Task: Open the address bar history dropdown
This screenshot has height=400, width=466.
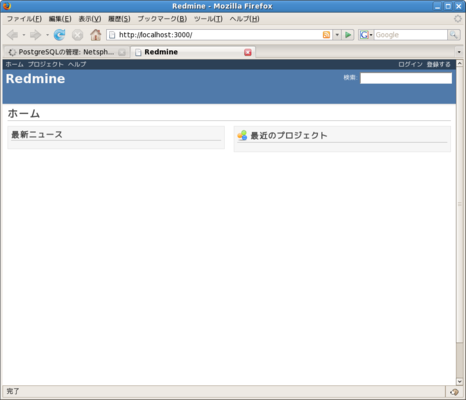Action: (337, 35)
